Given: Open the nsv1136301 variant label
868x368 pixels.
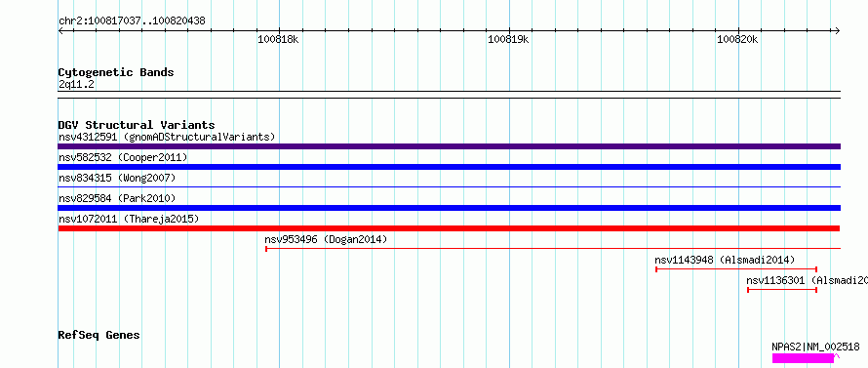Looking at the screenshot, I should [808, 280].
